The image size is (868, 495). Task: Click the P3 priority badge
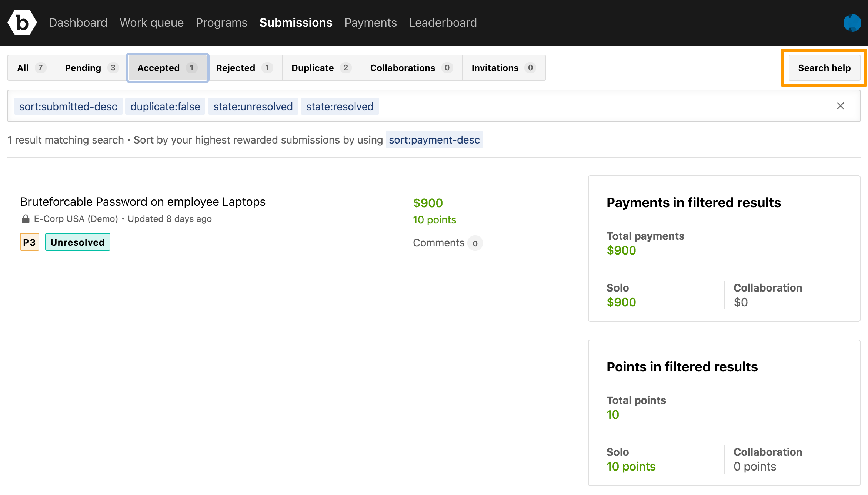[x=29, y=242]
